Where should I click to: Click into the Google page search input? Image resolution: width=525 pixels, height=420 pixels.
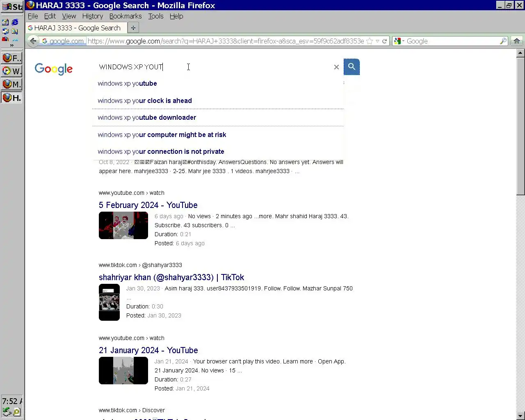[213, 67]
